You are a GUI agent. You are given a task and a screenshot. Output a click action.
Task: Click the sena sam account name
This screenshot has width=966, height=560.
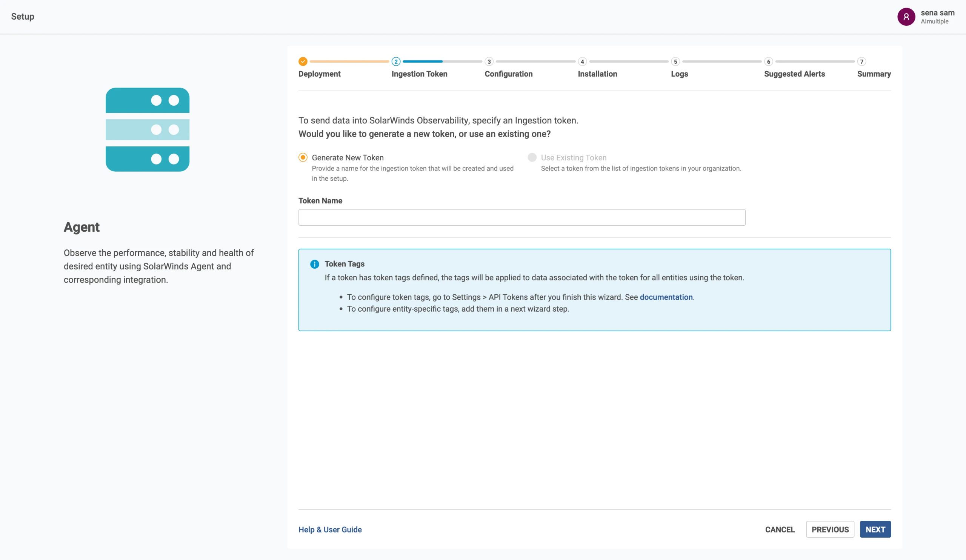938,13
